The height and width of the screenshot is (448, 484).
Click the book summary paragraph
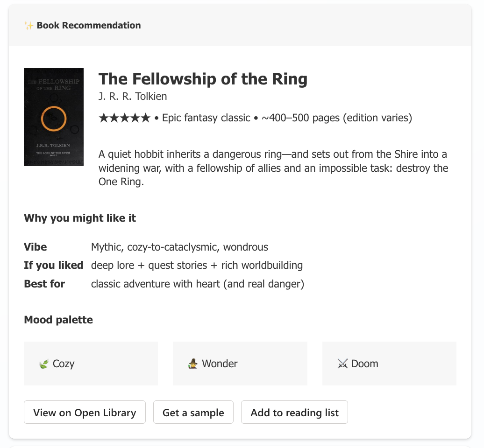point(273,168)
